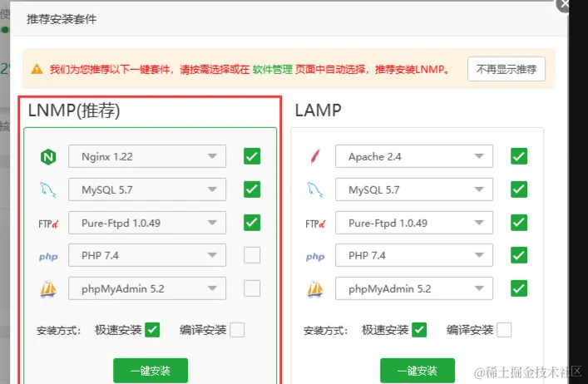
Task: Click the MySQL dolphin icon in LNMP panel
Action: pyautogui.click(x=48, y=190)
